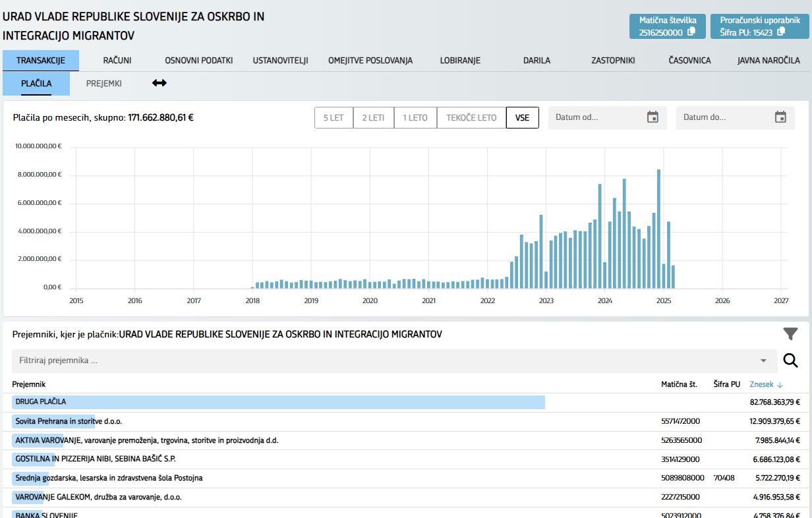The height and width of the screenshot is (518, 812).
Task: Open the Datum od calendar picker
Action: tap(652, 117)
